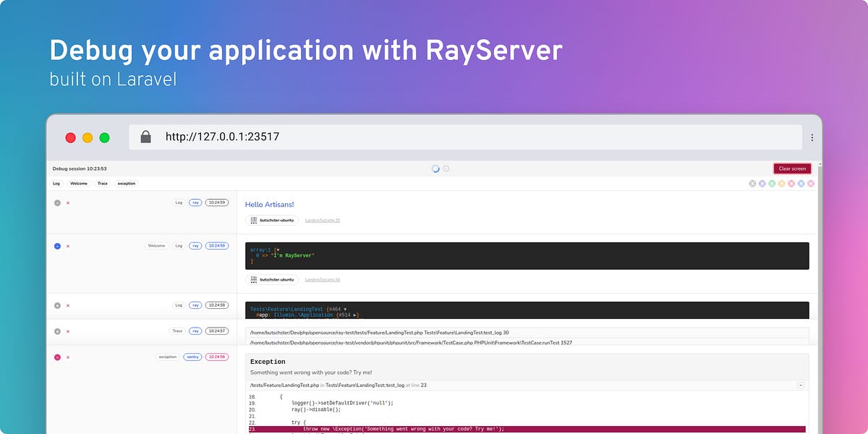Remove the Welcome entry with red x

point(68,246)
